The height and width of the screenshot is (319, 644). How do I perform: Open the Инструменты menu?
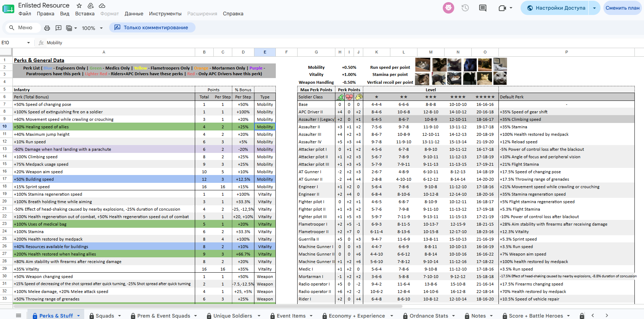click(x=165, y=14)
